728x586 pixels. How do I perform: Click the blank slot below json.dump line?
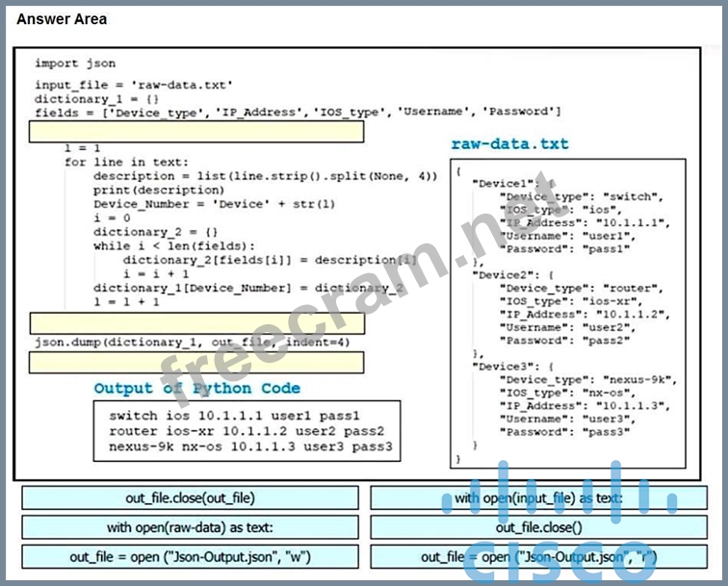[x=196, y=363]
